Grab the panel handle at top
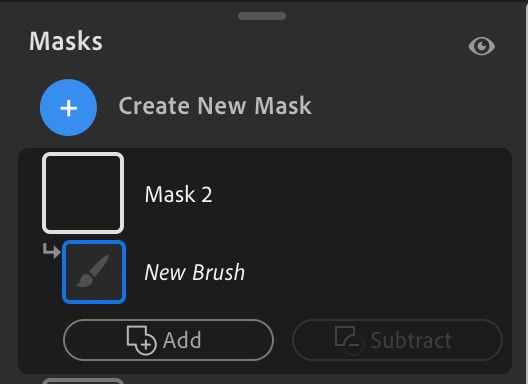 (x=262, y=16)
